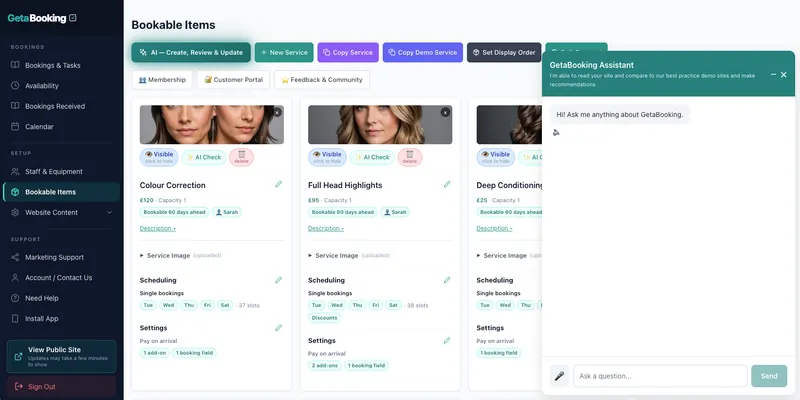Expand Service Image for Deep Conditioning

[509, 256]
